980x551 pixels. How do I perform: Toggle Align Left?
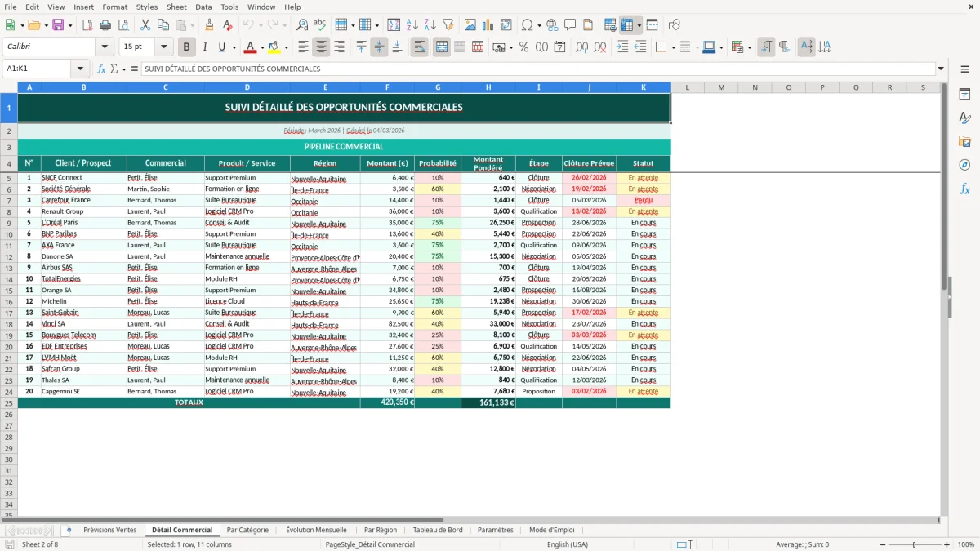click(303, 47)
